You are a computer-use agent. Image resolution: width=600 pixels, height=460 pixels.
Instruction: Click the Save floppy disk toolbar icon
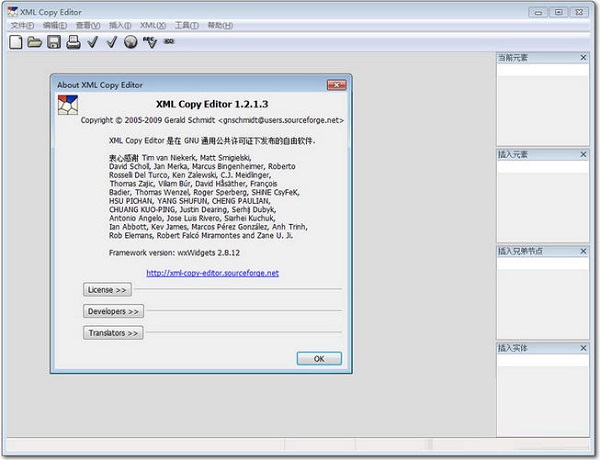(x=54, y=42)
